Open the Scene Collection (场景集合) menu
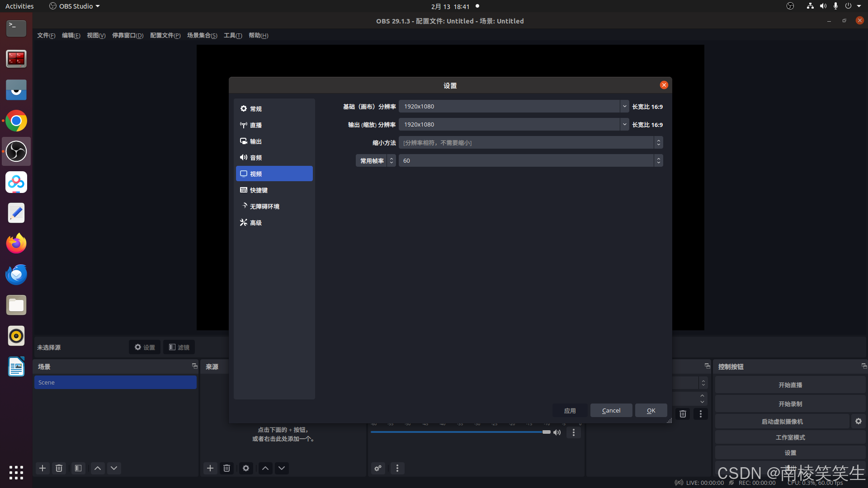The height and width of the screenshot is (488, 868). [202, 36]
